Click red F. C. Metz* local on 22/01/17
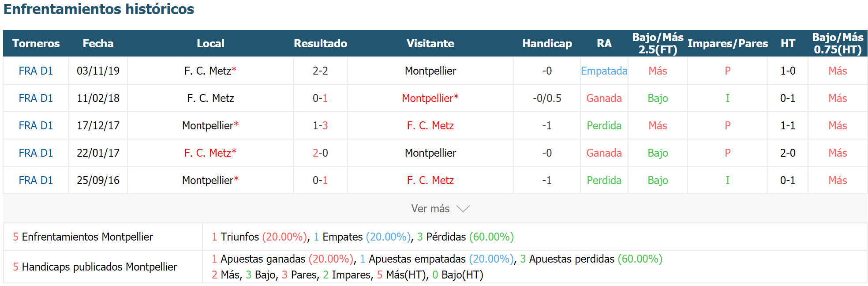The height and width of the screenshot is (286, 868). [x=210, y=153]
